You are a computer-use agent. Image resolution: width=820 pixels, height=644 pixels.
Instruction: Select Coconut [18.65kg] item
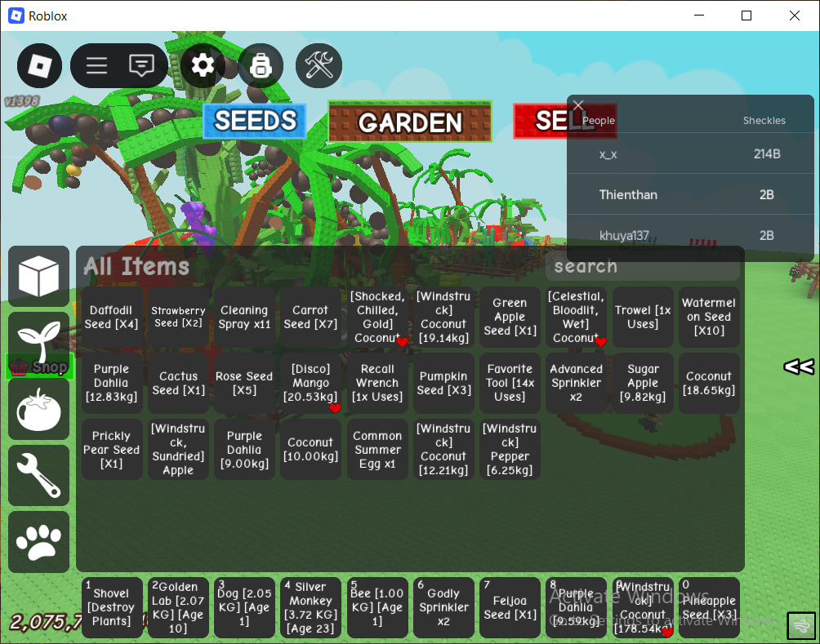709,383
